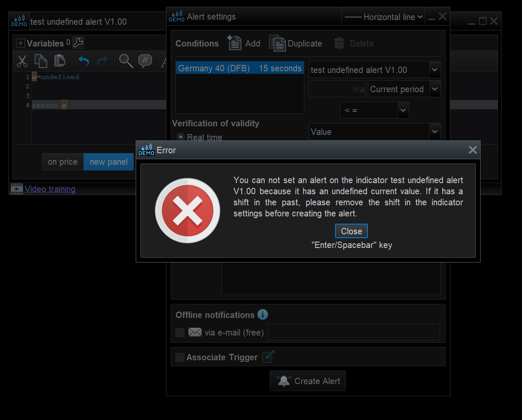Open search with magnifying glass icon
Image resolution: width=522 pixels, height=420 pixels.
coord(126,61)
